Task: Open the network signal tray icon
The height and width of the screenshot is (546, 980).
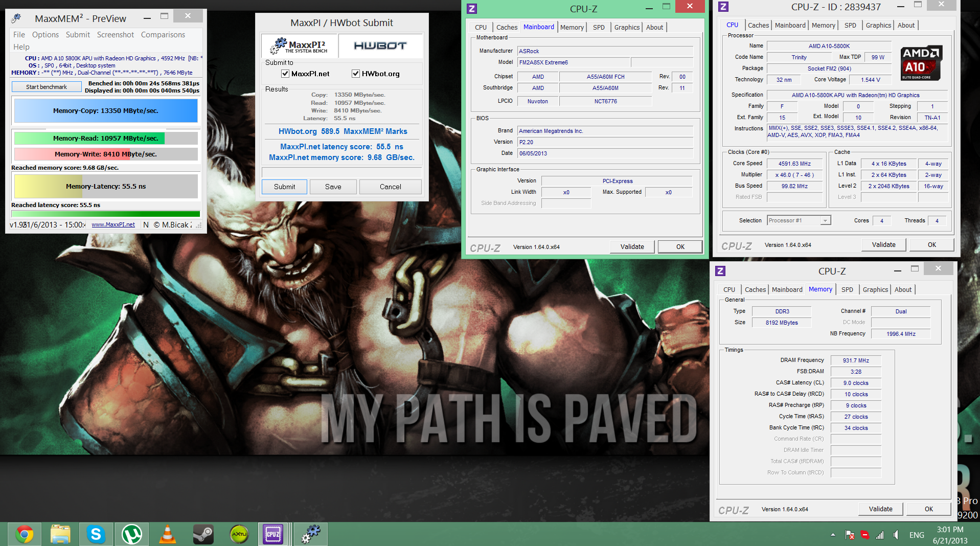Action: (880, 535)
